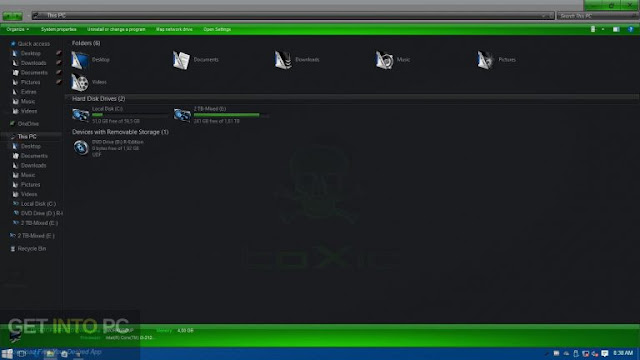The image size is (640, 360).
Task: Collapse the Hard Disk Drives (2) group
Action: point(98,99)
